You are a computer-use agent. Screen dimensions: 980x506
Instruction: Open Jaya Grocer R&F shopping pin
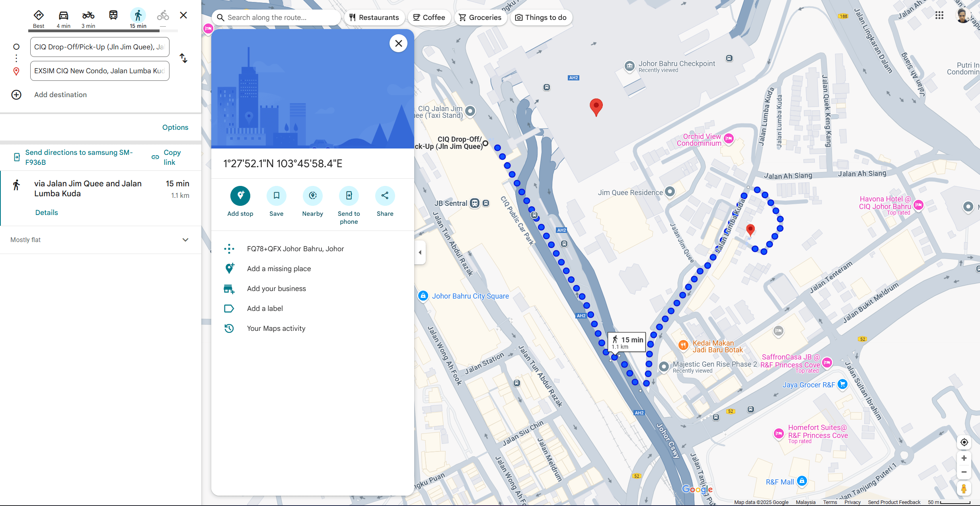coord(842,385)
